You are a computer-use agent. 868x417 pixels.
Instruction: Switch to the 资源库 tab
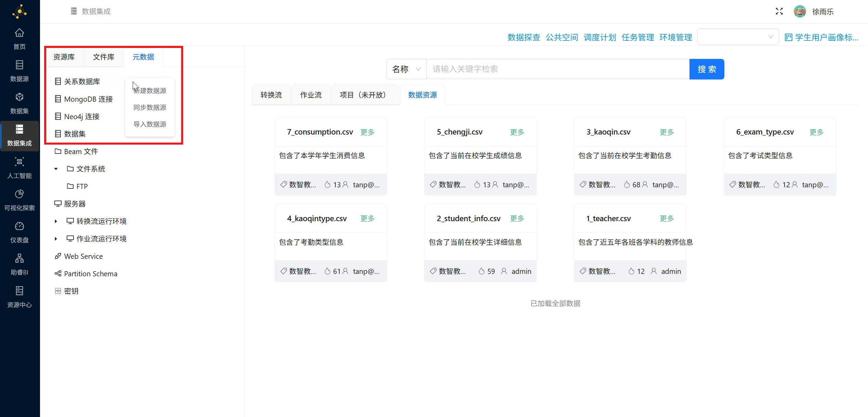[x=64, y=57]
